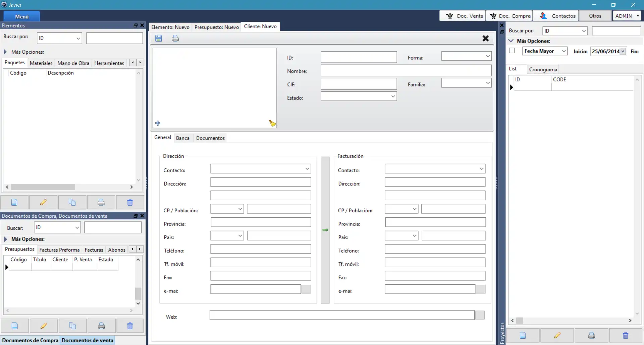
Task: Delete selected project with trash icon
Action: 626,335
